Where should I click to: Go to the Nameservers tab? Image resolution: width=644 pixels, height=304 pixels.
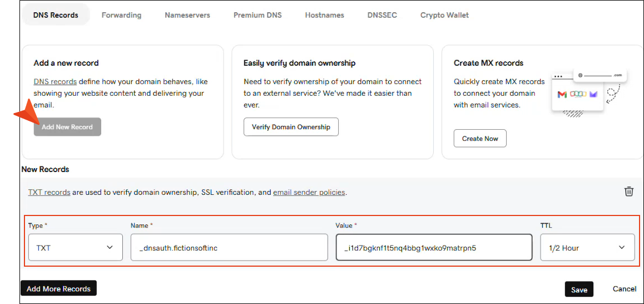tap(187, 15)
